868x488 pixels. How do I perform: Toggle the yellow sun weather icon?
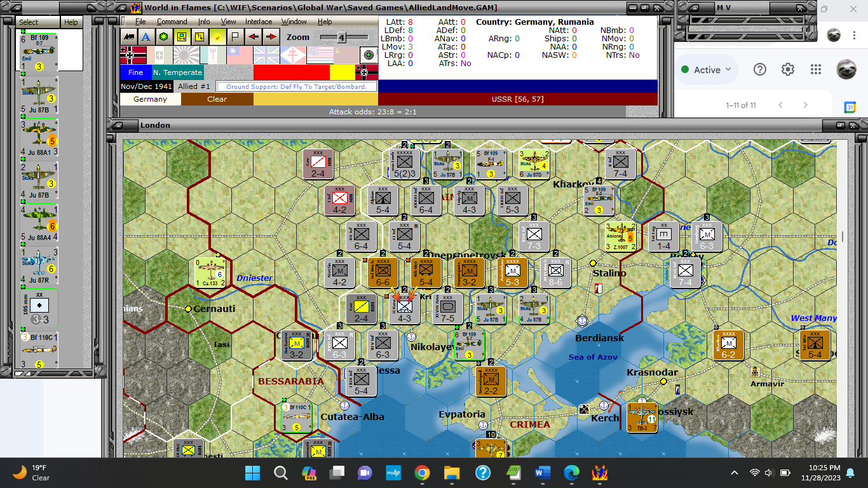(218, 37)
